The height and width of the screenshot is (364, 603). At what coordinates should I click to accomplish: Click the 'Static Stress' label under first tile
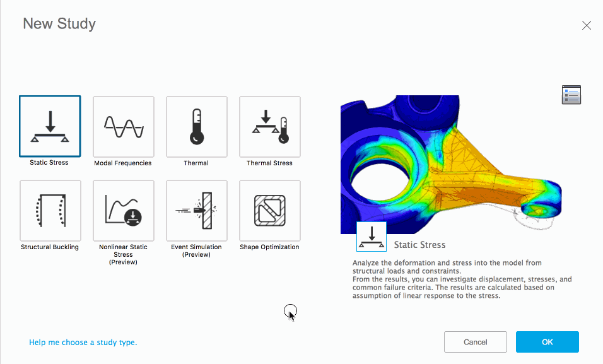pyautogui.click(x=49, y=162)
